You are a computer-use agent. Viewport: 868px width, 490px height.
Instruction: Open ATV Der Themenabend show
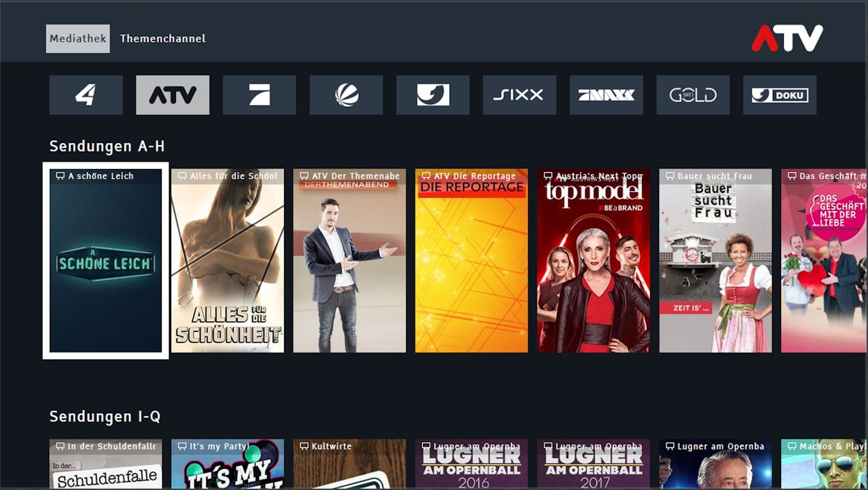tap(349, 261)
